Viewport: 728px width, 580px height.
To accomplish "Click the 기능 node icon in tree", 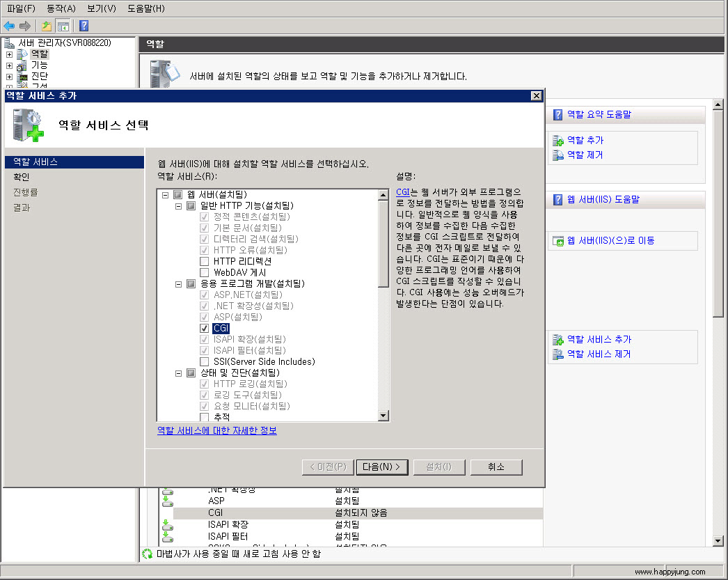I will coord(22,65).
